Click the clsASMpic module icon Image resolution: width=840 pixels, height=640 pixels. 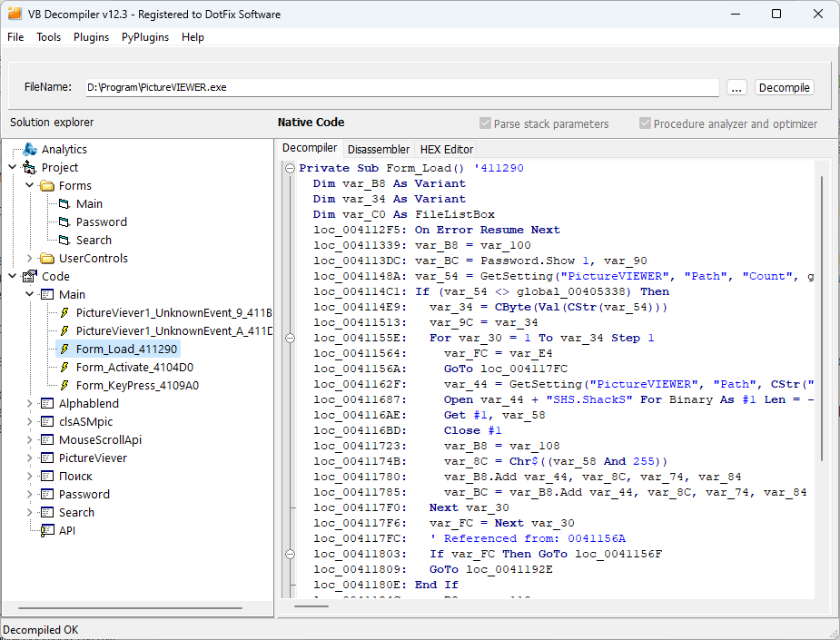pyautogui.click(x=47, y=421)
